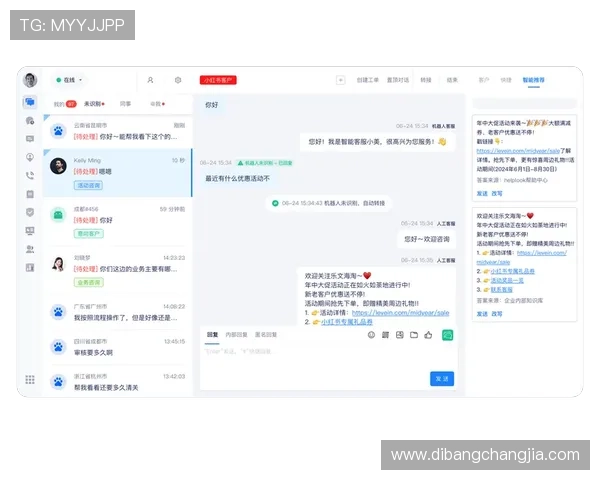Click the user profile icon in header
Image resolution: width=600 pixels, height=480 pixels.
(x=150, y=80)
